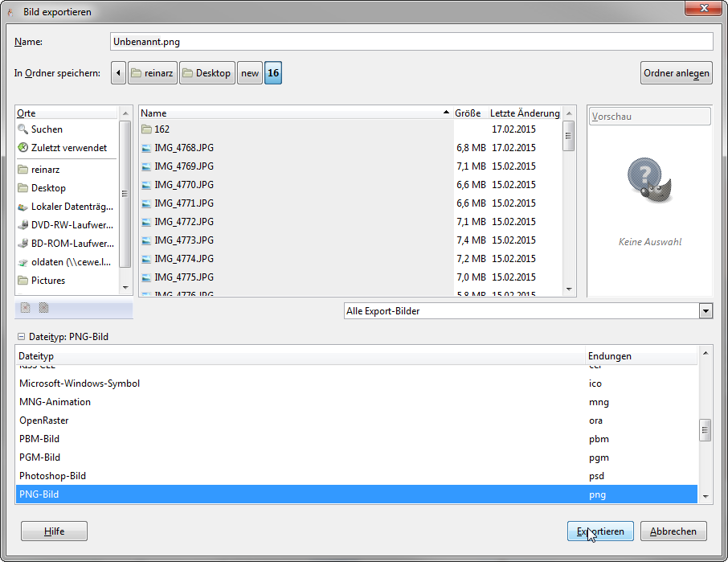728x562 pixels.
Task: Click the file list vertical scrollbar handle
Action: click(568, 136)
